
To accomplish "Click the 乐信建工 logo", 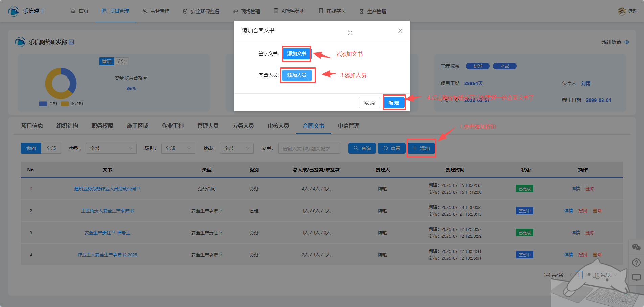I will tap(14, 11).
